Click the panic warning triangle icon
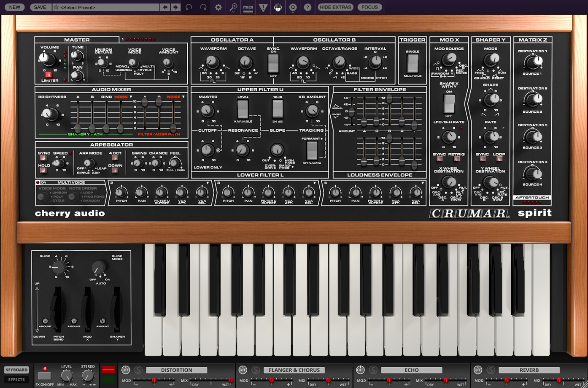Viewport: 588px width, 388px height. click(263, 7)
